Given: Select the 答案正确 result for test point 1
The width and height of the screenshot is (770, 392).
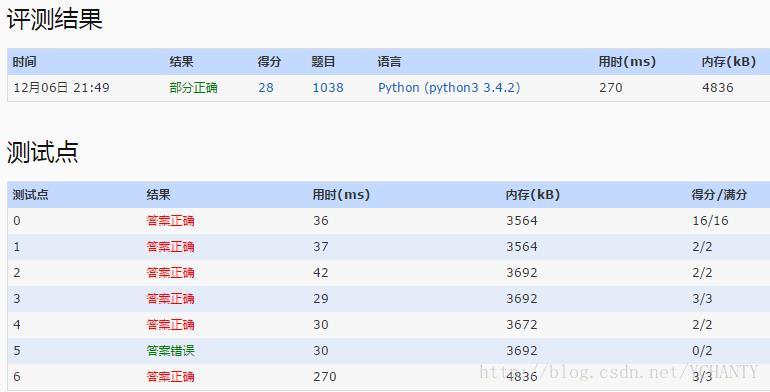Looking at the screenshot, I should 170,247.
